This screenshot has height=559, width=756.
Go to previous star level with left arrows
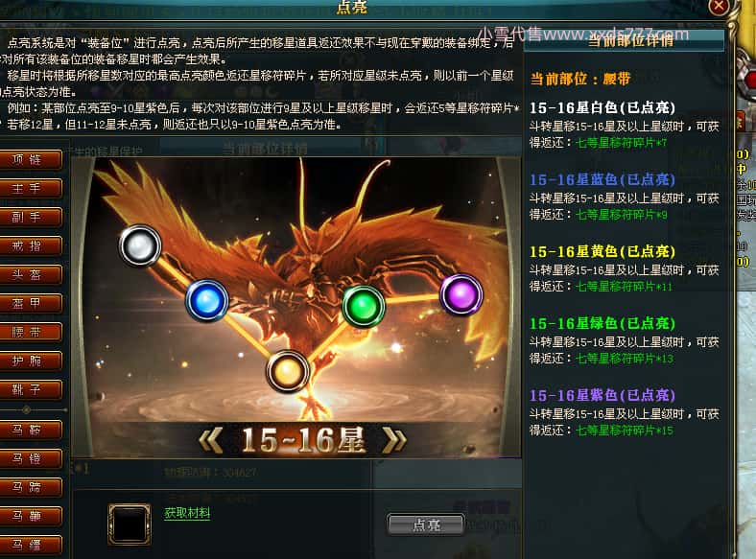tap(211, 440)
